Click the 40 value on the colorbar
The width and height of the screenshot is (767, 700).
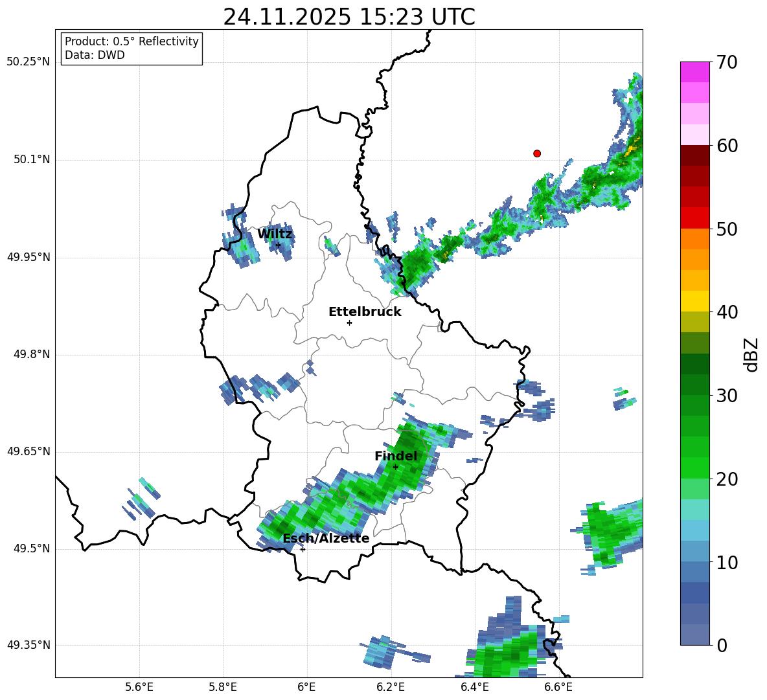point(727,312)
